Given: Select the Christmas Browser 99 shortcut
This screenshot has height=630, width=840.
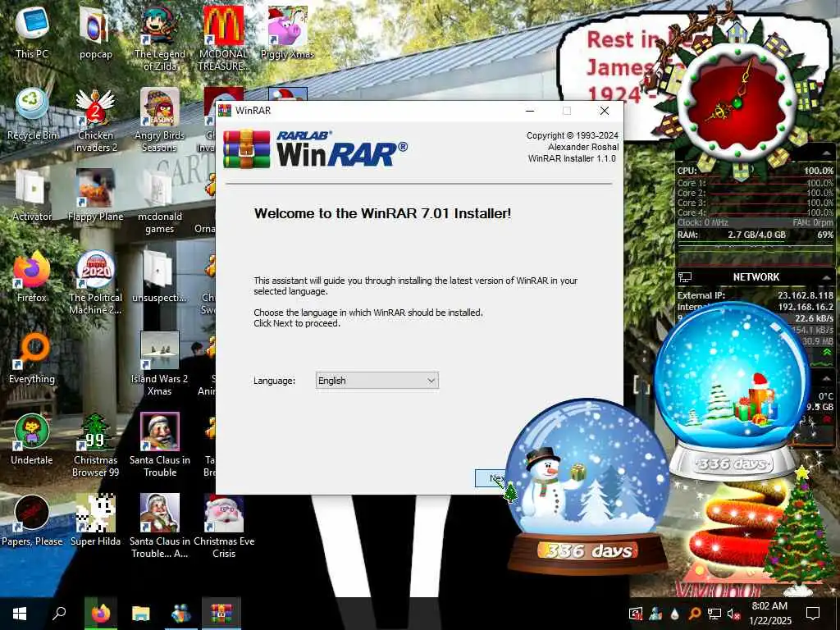Looking at the screenshot, I should (x=95, y=445).
